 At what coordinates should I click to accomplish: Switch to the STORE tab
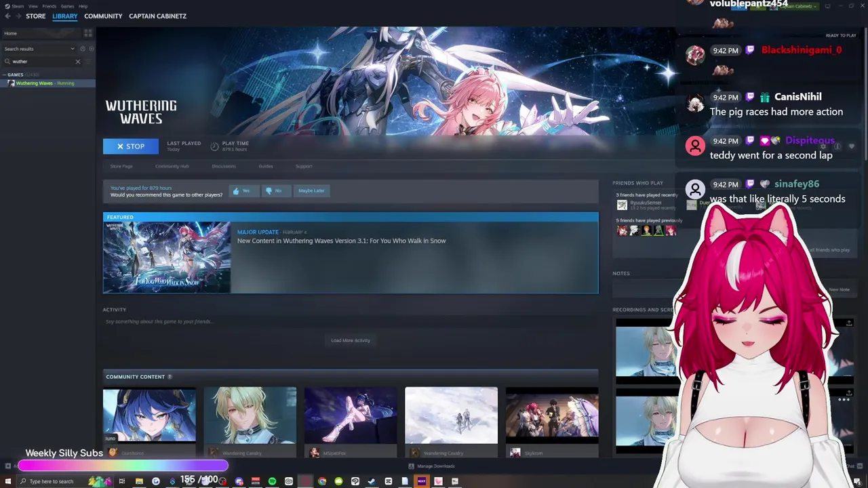tap(36, 16)
